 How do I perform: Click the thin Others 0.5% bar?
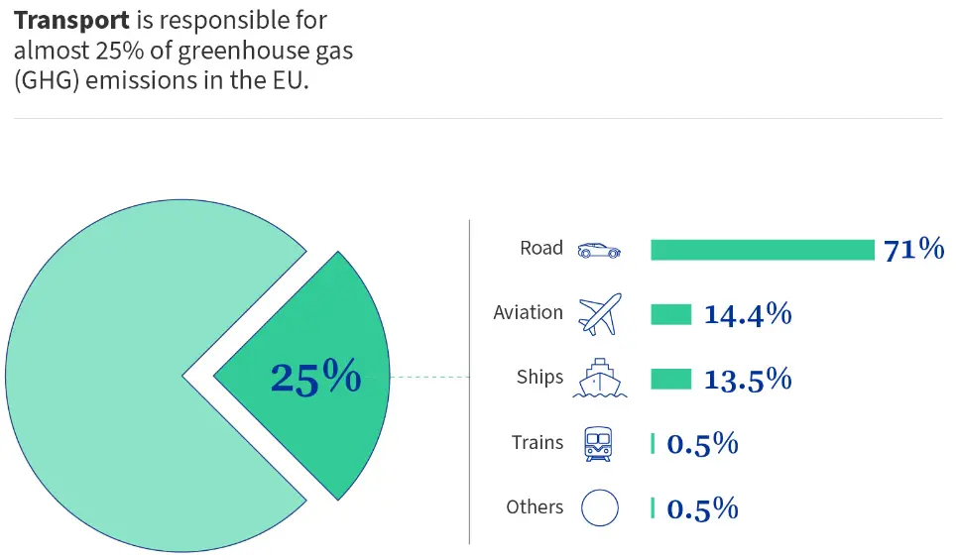[x=653, y=508]
